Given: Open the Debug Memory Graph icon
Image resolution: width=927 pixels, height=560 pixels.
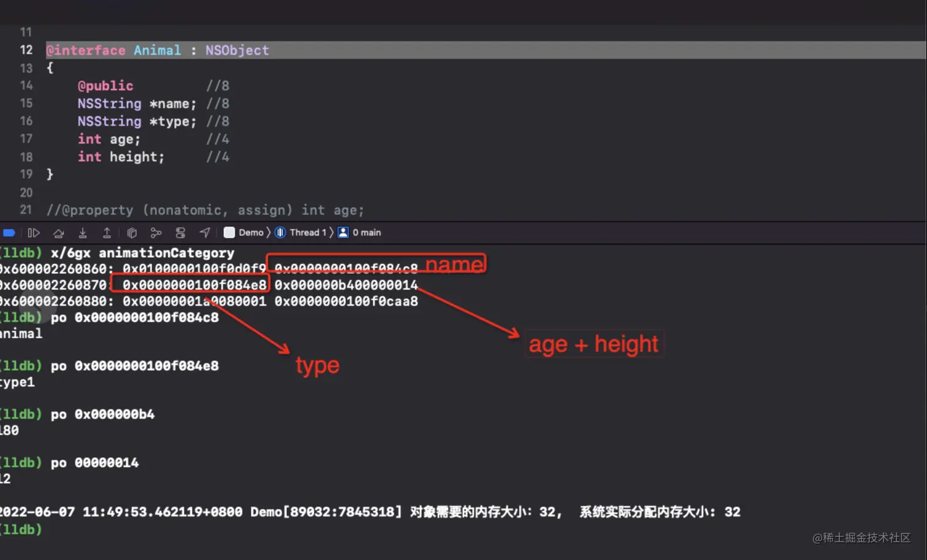Looking at the screenshot, I should pos(156,233).
